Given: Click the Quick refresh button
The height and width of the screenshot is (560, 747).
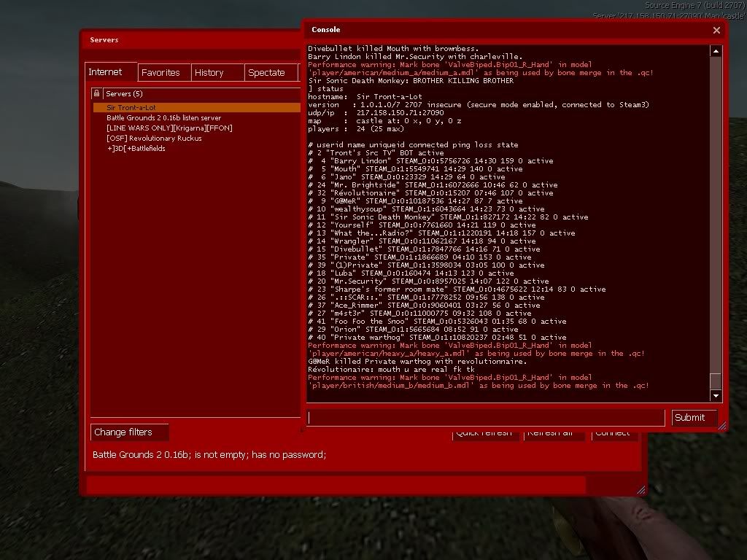Looking at the screenshot, I should click(x=485, y=435).
